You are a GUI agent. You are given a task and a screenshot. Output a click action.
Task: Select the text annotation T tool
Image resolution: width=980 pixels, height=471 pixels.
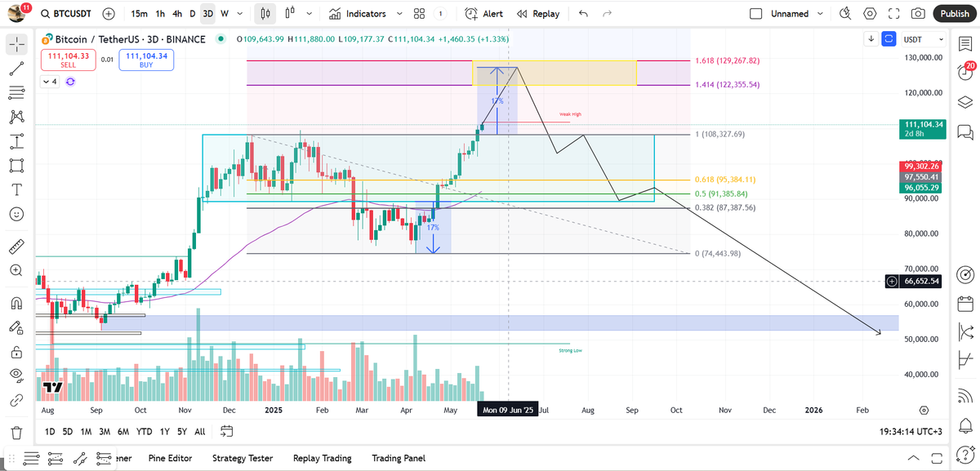[x=16, y=189]
